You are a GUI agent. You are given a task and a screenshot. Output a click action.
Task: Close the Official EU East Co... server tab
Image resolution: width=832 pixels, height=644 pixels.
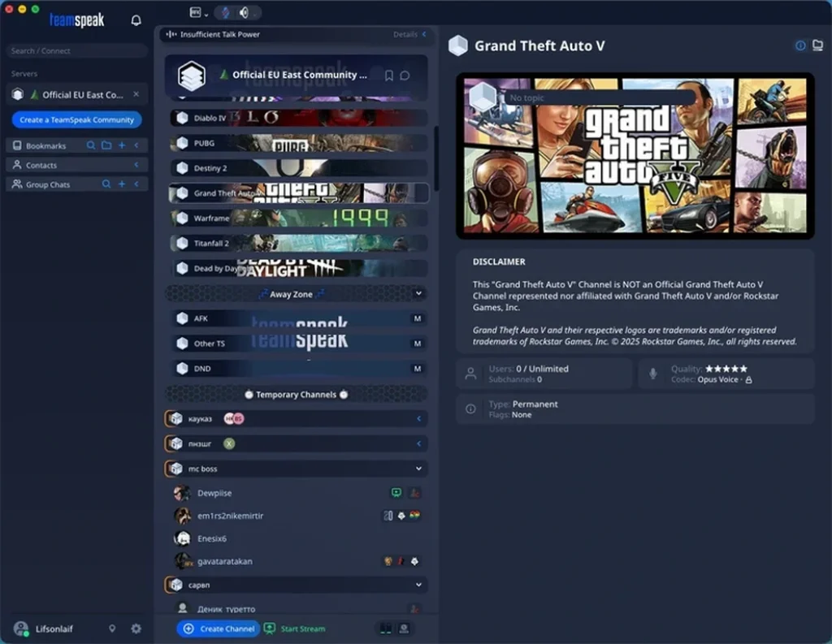coord(136,94)
